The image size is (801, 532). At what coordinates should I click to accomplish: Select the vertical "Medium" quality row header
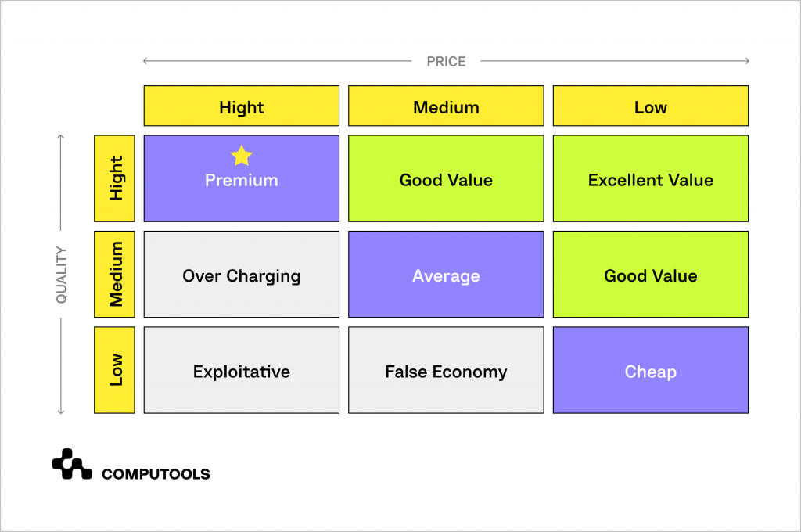114,275
